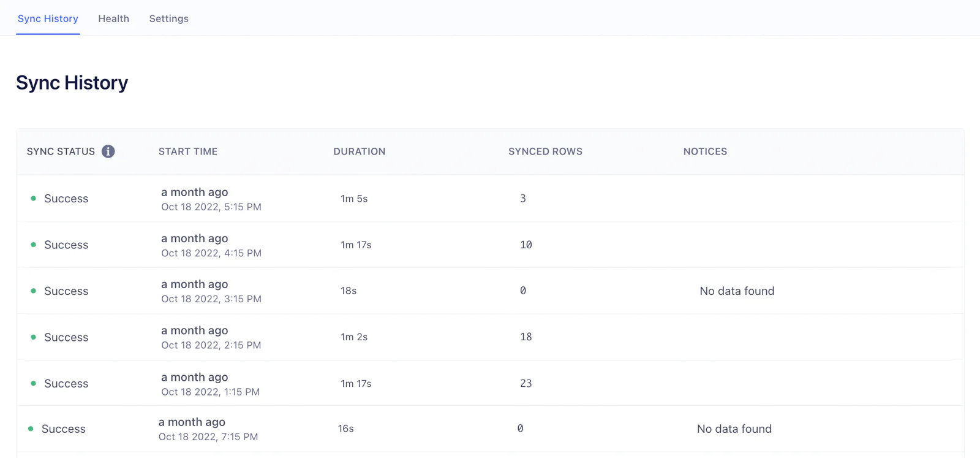980x458 pixels.
Task: Open the Oct 18 2022, 5:15 PM sync entry
Action: pyautogui.click(x=211, y=207)
